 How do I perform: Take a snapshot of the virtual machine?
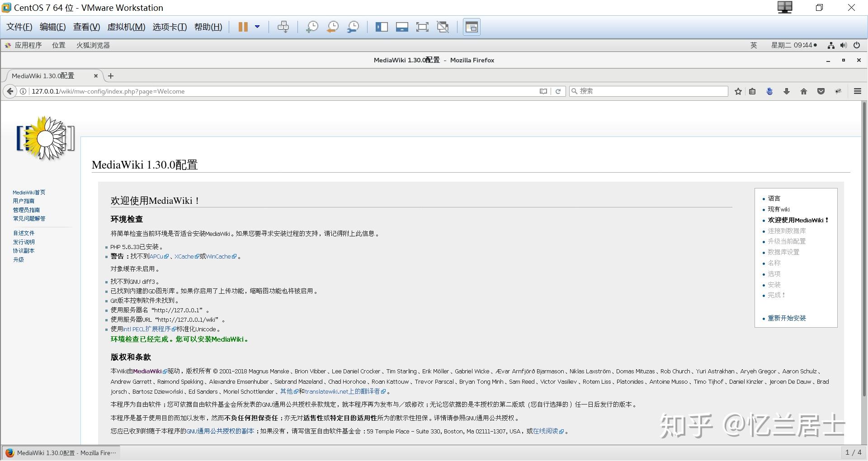tap(311, 27)
